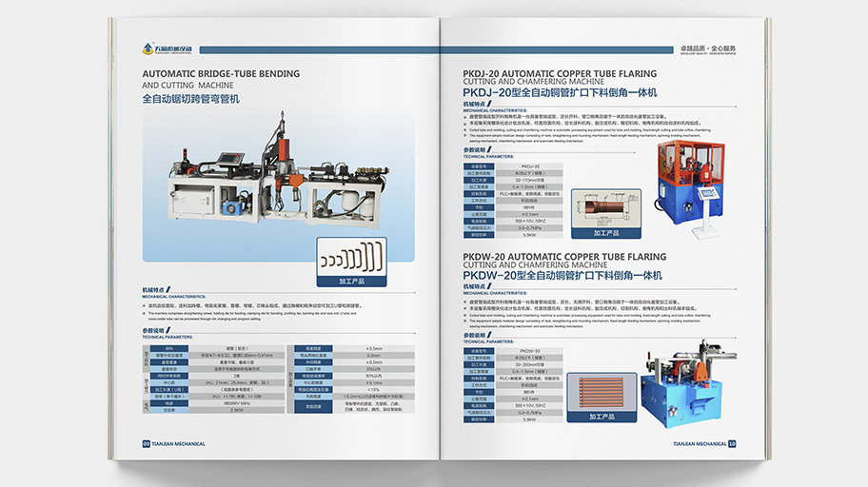868x487 pixels.
Task: Click 'TIANJIAN MECHANICAL' footer on left page
Action: pos(178,444)
